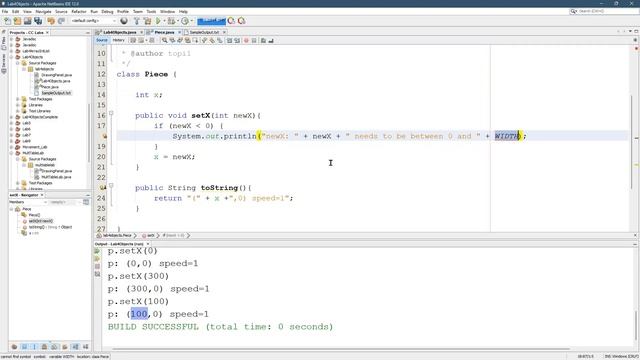640x360 pixels.
Task: Click the New Project toolbar icon
Action: click(x=17, y=21)
